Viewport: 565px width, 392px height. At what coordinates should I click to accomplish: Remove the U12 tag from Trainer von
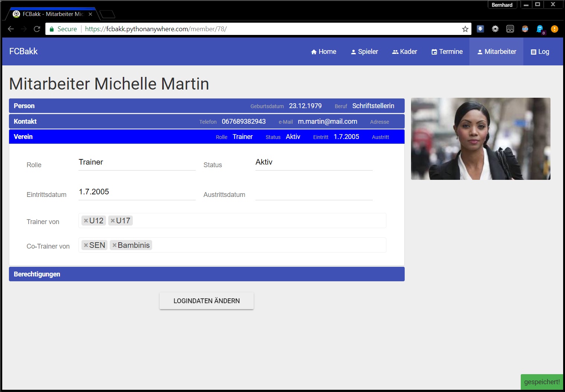click(86, 221)
